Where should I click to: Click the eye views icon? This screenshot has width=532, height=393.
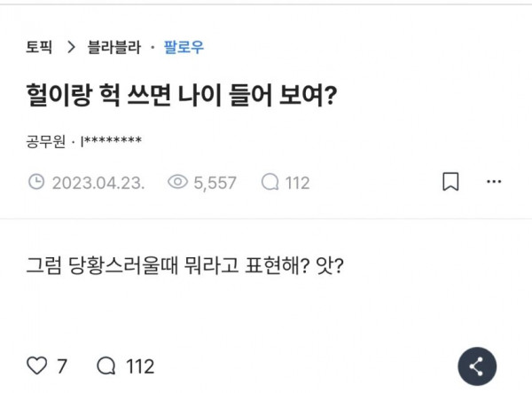tap(177, 183)
